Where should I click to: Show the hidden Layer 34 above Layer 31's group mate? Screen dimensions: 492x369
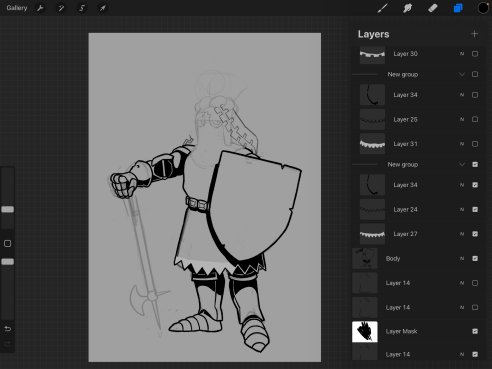pos(475,95)
